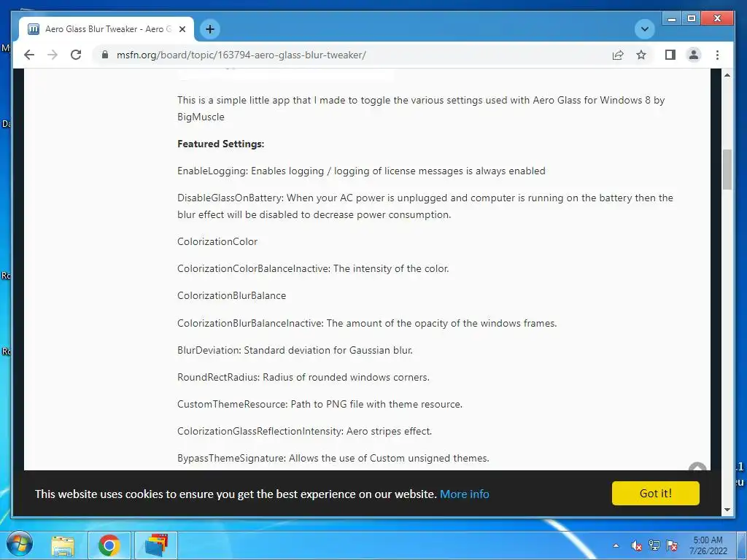The width and height of the screenshot is (747, 560).
Task: Show hidden system tray icons
Action: [616, 545]
